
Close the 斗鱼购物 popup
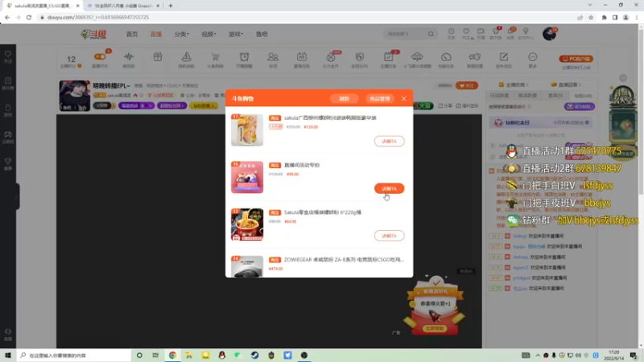click(404, 98)
